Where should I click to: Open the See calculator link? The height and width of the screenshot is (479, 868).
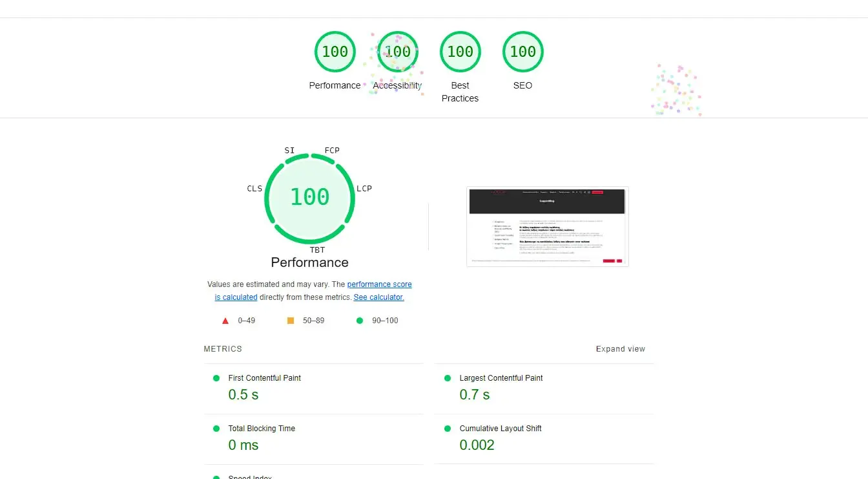(378, 297)
